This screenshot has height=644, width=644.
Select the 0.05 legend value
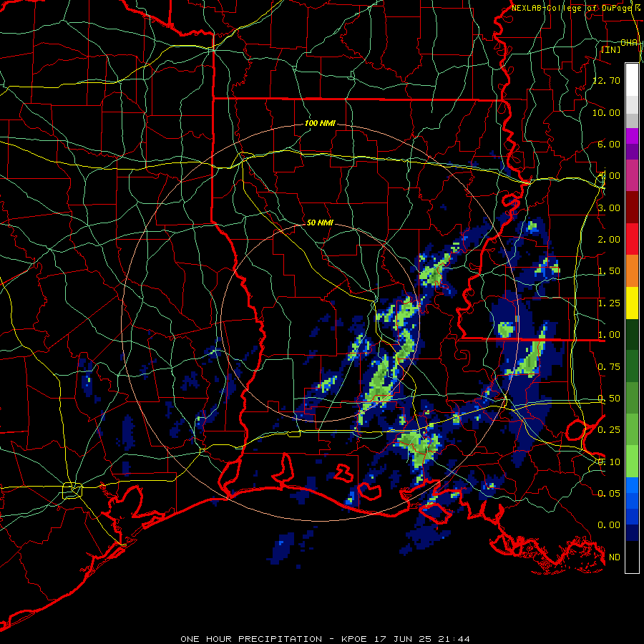point(609,493)
